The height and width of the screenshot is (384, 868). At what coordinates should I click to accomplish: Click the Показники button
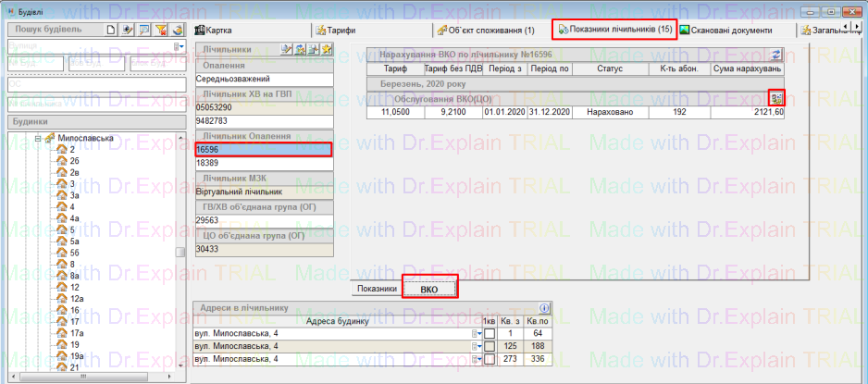pos(377,289)
